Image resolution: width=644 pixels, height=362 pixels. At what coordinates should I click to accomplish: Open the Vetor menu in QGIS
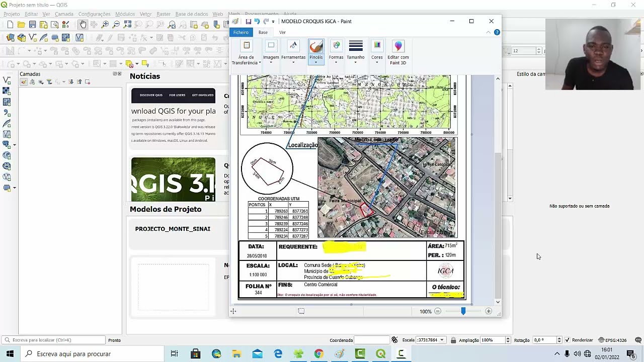145,14
